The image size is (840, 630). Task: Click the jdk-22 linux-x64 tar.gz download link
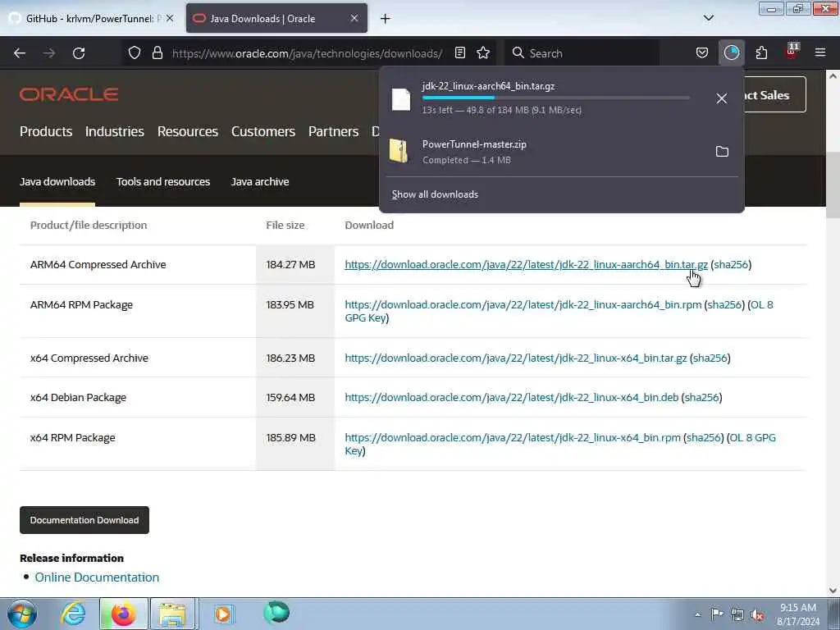click(515, 358)
